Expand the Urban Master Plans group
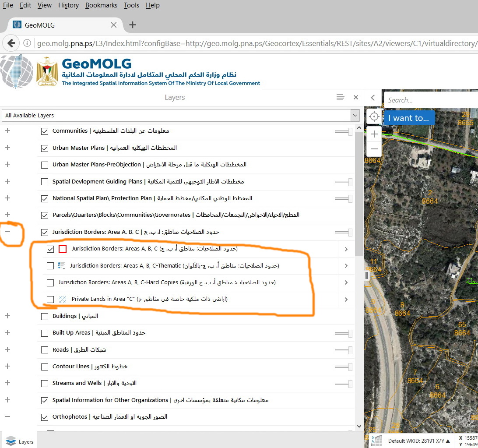 click(x=7, y=148)
